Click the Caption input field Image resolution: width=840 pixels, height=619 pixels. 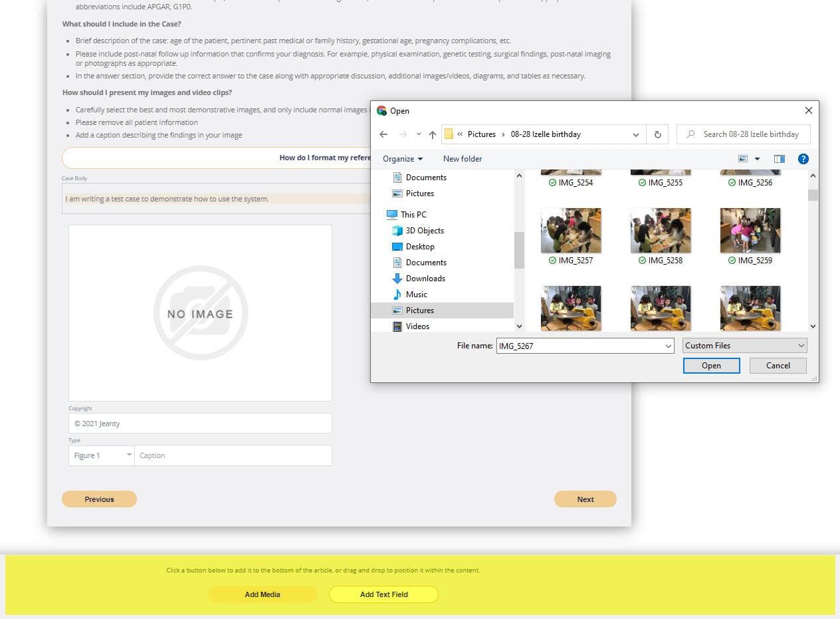[233, 455]
